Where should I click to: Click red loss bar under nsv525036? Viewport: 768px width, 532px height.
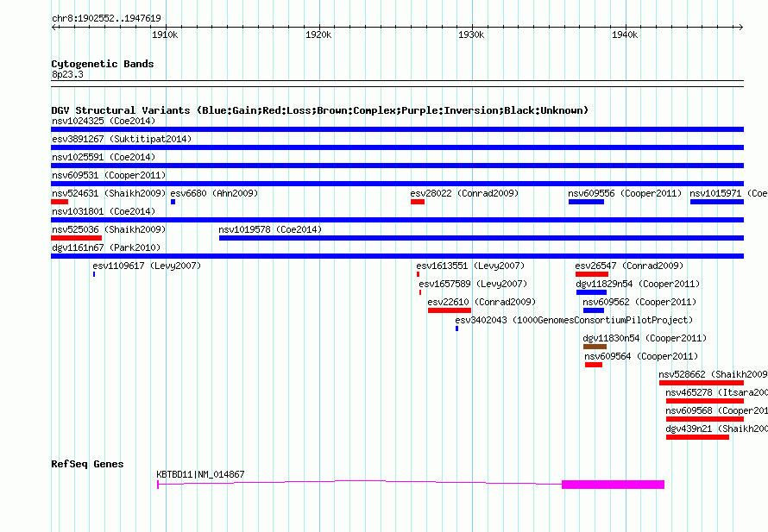click(77, 238)
